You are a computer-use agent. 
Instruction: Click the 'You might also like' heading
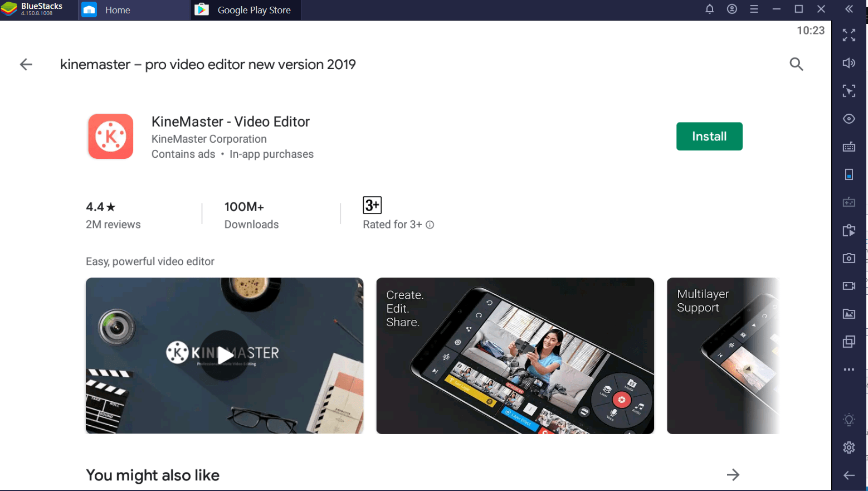coord(153,475)
